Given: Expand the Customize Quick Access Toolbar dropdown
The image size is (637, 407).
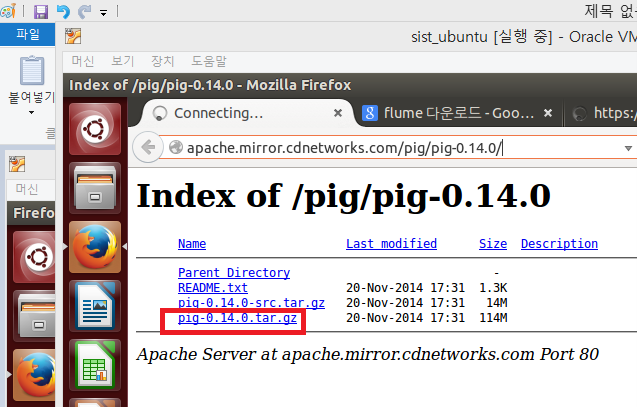Looking at the screenshot, I should click(x=103, y=13).
